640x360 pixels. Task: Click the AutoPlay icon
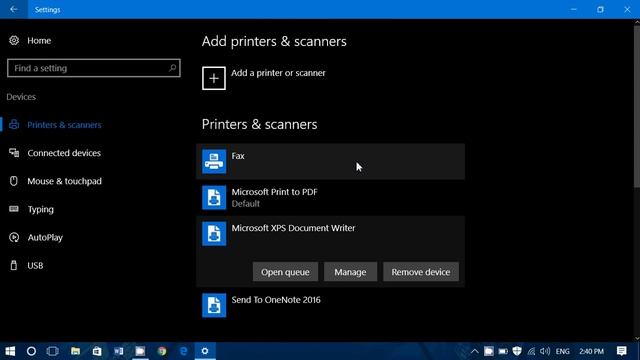tap(14, 237)
